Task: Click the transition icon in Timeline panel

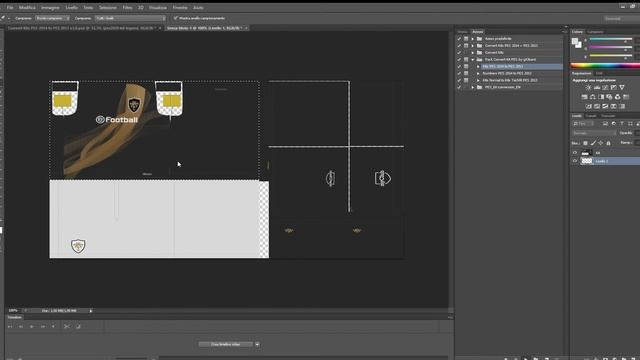Action: (78, 327)
